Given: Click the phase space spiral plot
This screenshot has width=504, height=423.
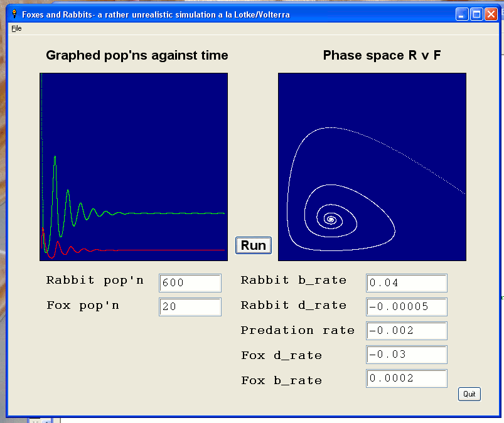Looking at the screenshot, I should pos(372,166).
